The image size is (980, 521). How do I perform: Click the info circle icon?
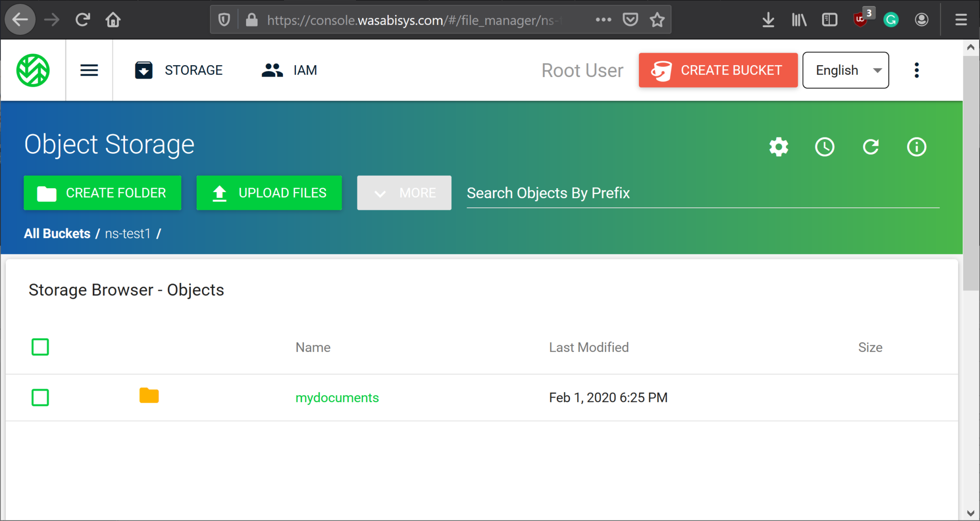[x=916, y=146]
